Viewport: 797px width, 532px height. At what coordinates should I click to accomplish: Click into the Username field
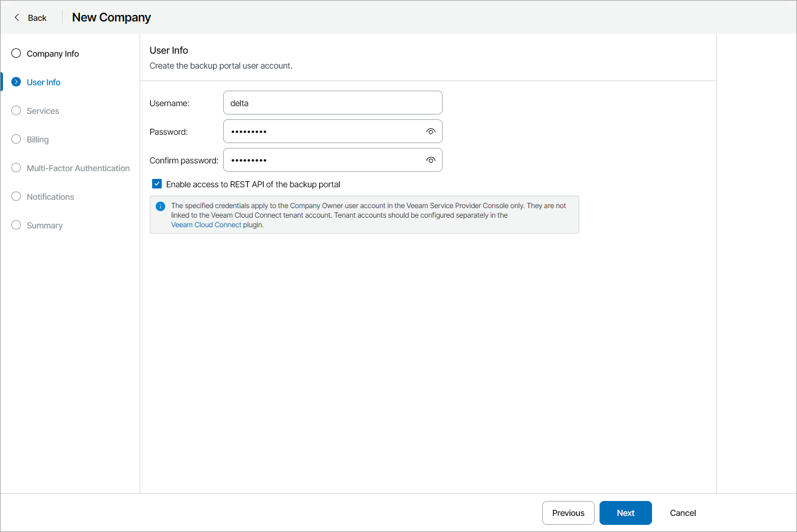[332, 103]
